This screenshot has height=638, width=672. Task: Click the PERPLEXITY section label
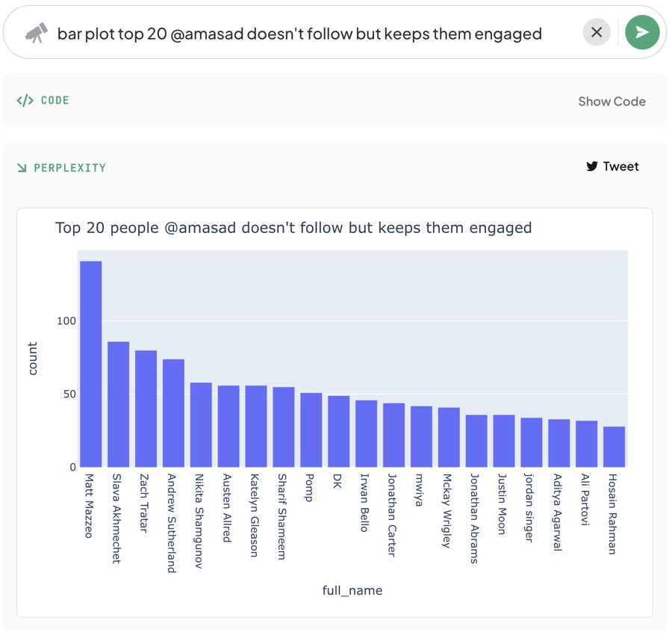coord(70,167)
